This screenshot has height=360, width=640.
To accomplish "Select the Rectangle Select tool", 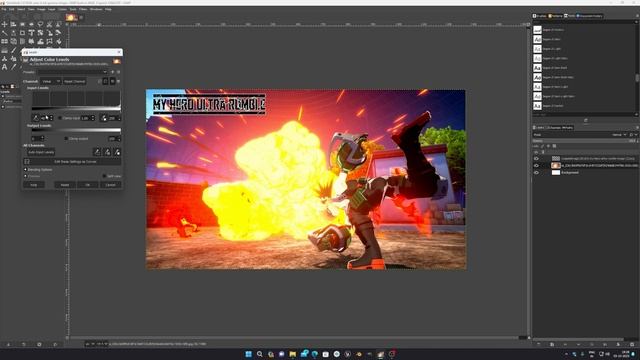I will [x=22, y=24].
